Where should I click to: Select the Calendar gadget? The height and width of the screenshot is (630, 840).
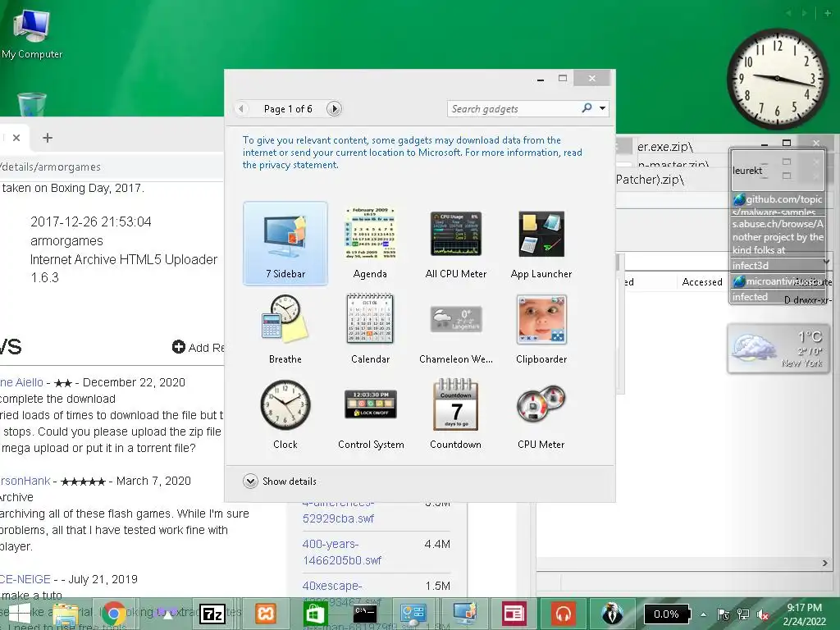coord(370,329)
